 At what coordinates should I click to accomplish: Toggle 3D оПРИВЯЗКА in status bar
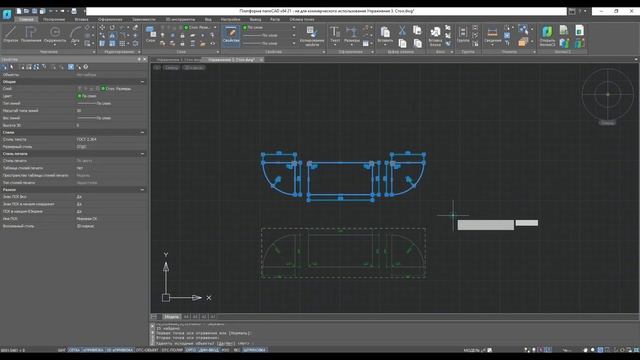pos(120,350)
